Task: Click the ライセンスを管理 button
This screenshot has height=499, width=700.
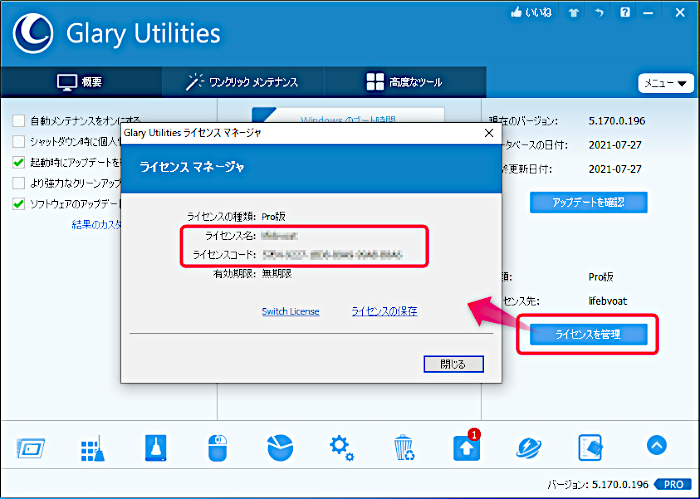Action: (x=588, y=334)
